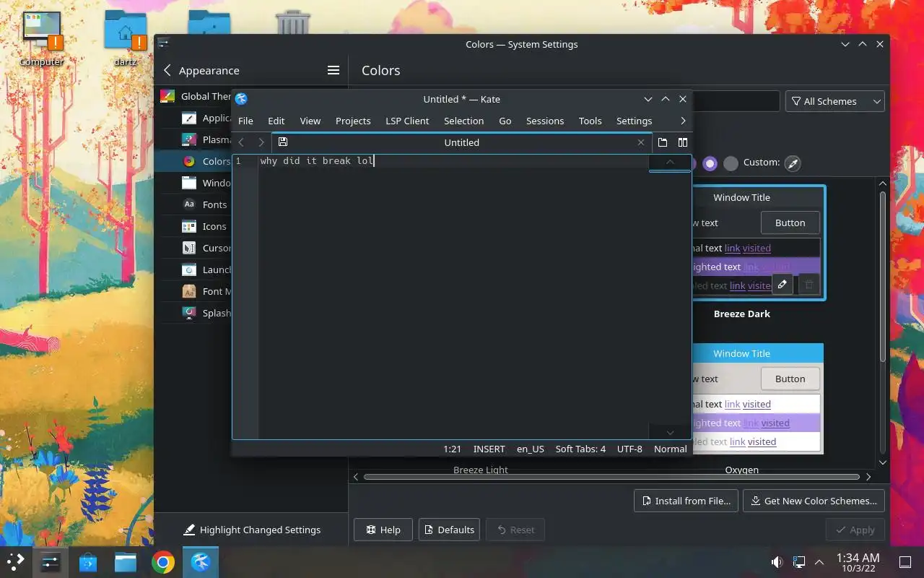Click the split view icon in Kate
This screenshot has height=578, width=924.
point(682,142)
